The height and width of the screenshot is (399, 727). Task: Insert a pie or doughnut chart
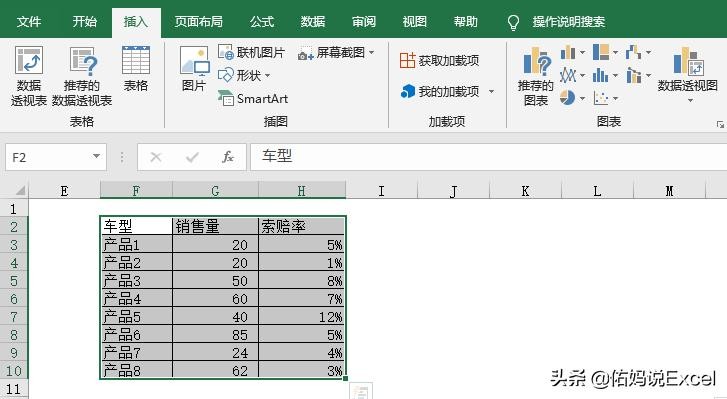pyautogui.click(x=568, y=98)
